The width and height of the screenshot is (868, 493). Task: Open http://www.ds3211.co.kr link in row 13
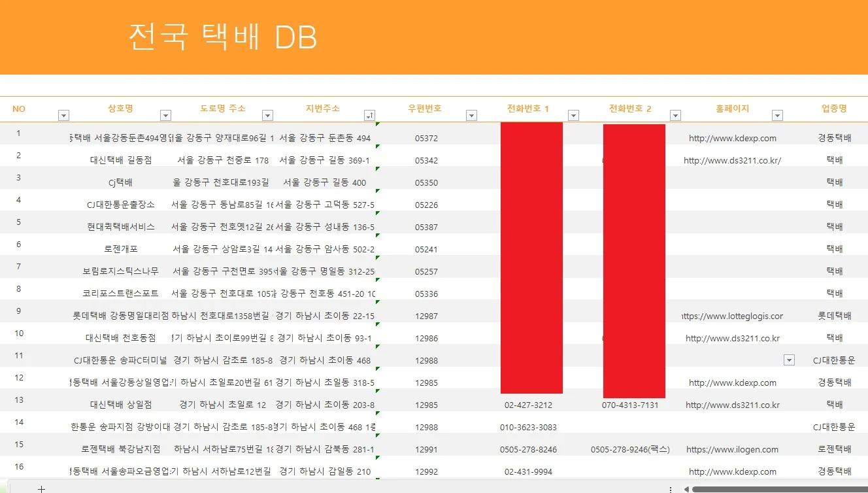pyautogui.click(x=732, y=405)
